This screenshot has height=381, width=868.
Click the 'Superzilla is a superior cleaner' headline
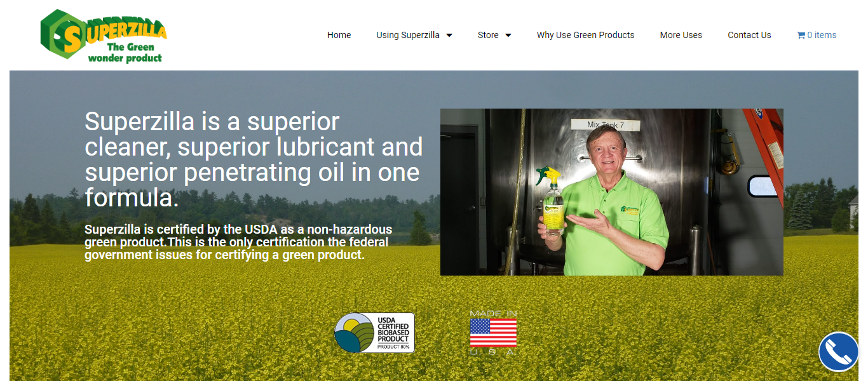[254, 159]
